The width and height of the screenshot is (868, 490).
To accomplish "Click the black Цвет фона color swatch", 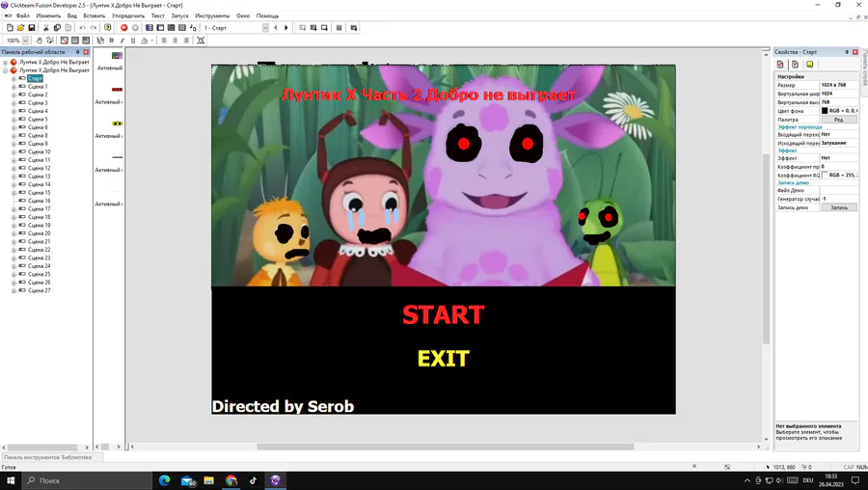I will point(825,111).
